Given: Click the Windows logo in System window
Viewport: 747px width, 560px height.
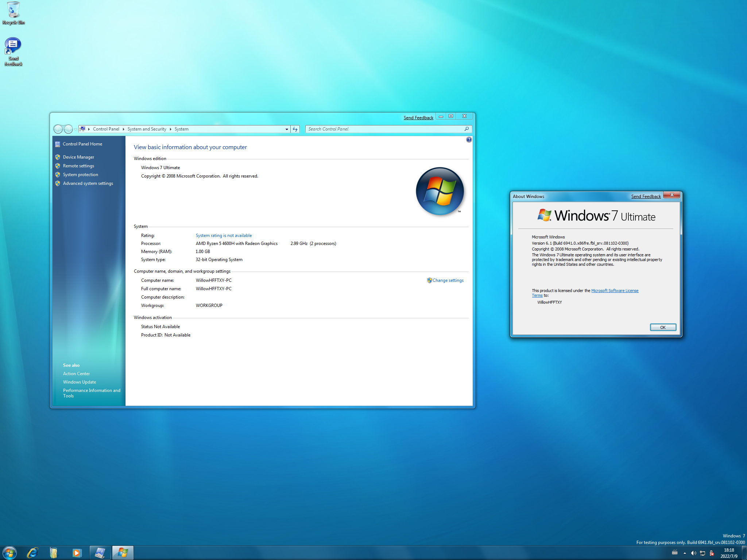Looking at the screenshot, I should tap(440, 191).
